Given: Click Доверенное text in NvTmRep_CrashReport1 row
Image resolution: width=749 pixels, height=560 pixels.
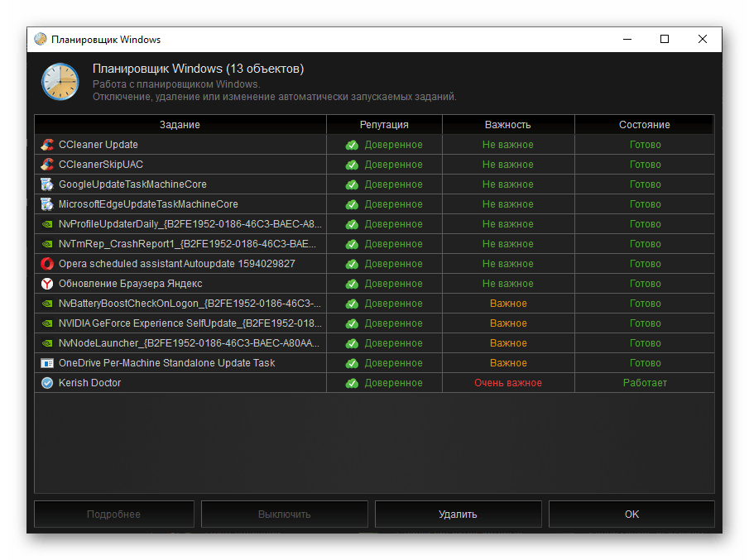Looking at the screenshot, I should tap(394, 244).
